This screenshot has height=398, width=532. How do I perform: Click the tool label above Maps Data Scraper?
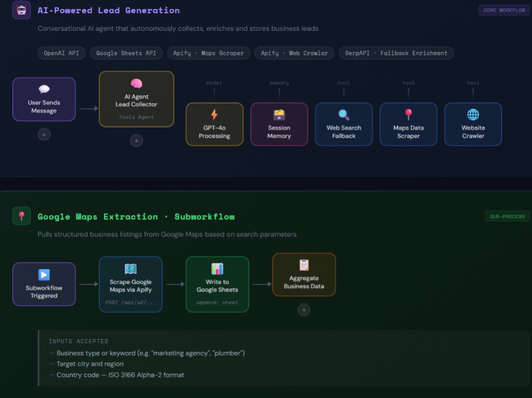[409, 83]
